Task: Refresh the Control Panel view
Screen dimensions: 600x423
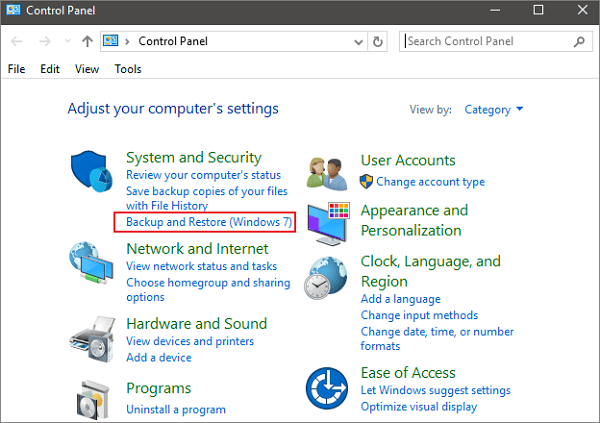Action: click(377, 43)
